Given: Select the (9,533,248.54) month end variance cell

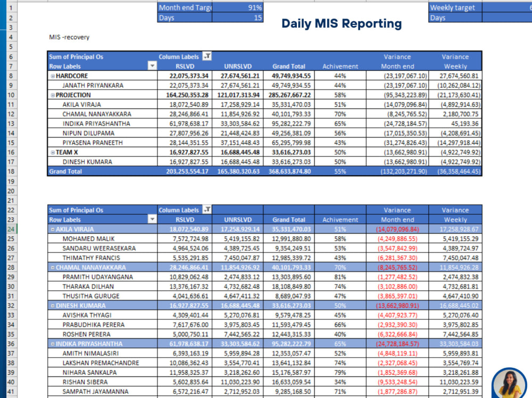Looking at the screenshot, I should tap(397, 382).
